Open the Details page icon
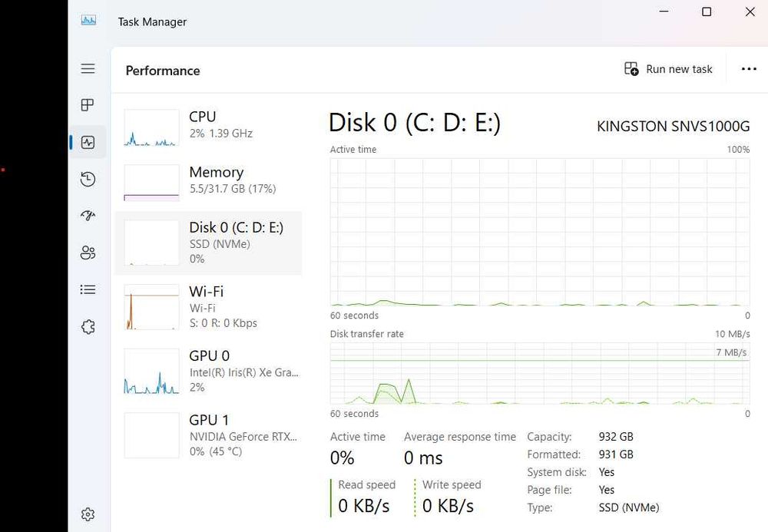768x532 pixels. pyautogui.click(x=88, y=289)
